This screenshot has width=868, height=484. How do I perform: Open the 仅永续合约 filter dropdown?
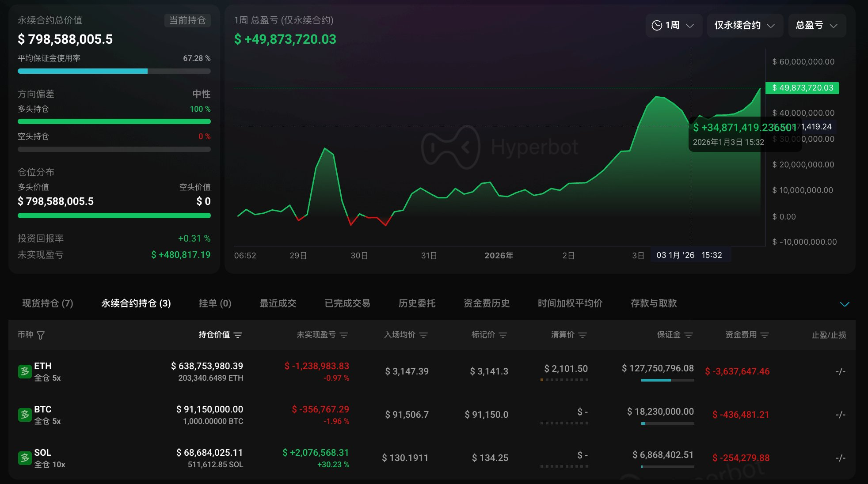click(x=745, y=26)
